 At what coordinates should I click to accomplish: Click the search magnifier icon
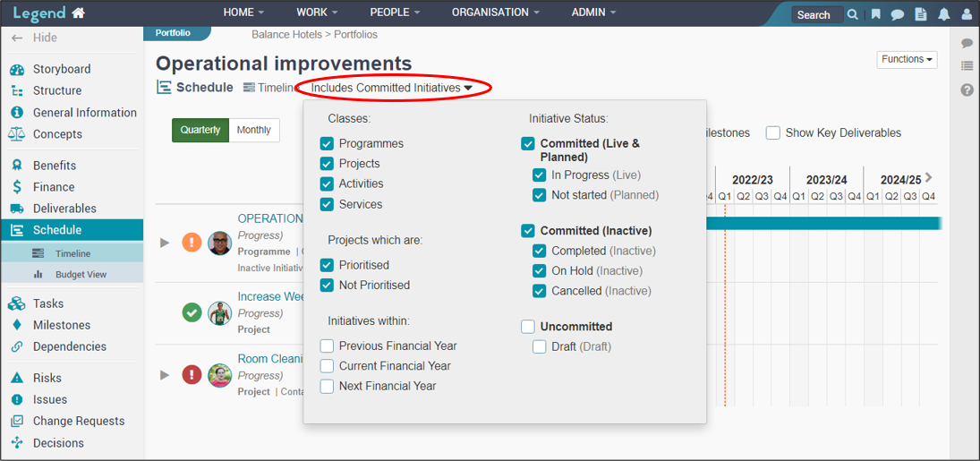point(853,14)
